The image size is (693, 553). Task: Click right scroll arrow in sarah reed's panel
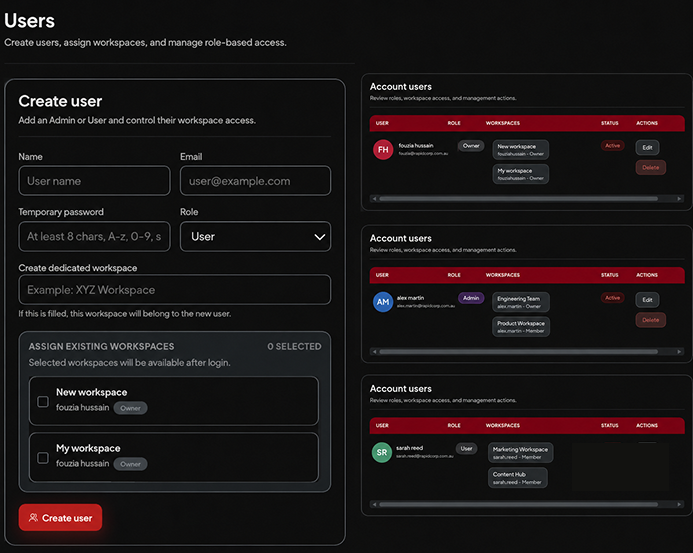pos(679,504)
